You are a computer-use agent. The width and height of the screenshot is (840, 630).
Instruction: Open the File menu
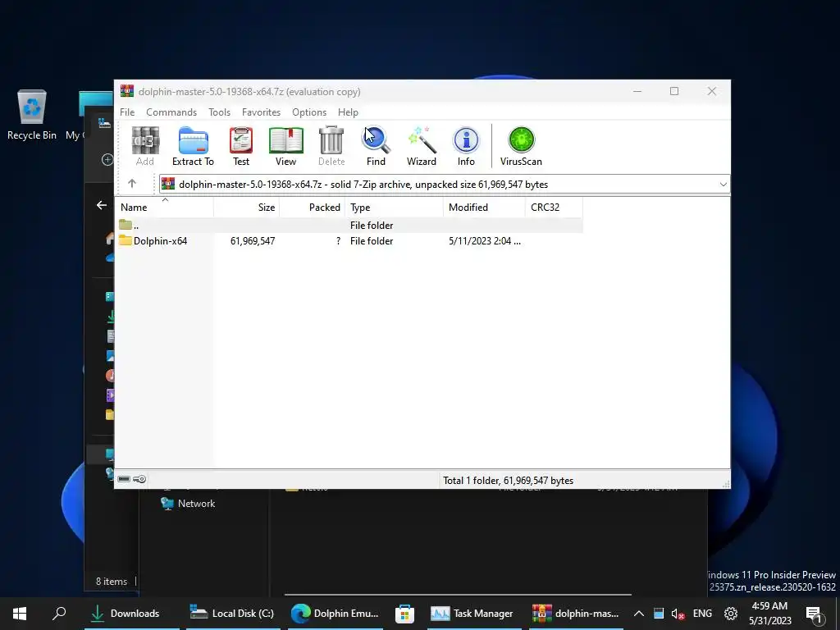tap(127, 112)
